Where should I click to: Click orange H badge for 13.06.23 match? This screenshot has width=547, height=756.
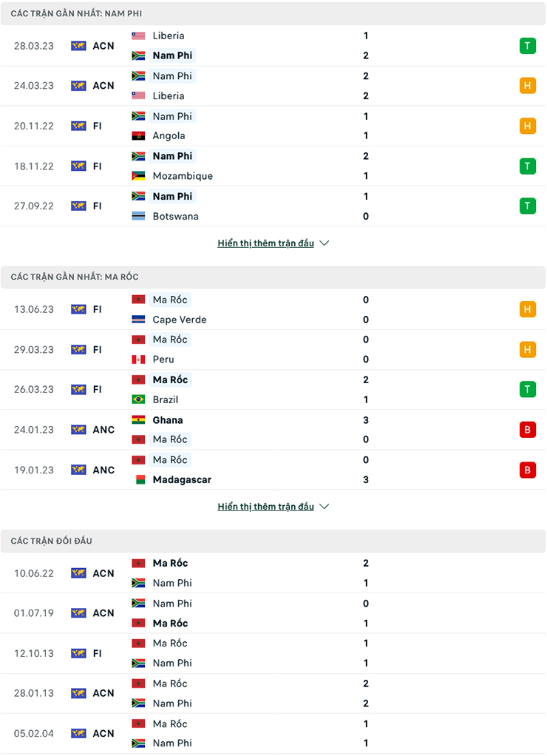pyautogui.click(x=527, y=309)
